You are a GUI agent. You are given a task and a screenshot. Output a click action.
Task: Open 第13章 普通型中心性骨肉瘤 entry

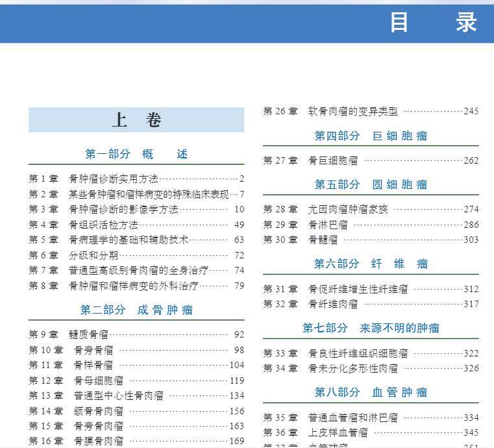pyautogui.click(x=136, y=395)
